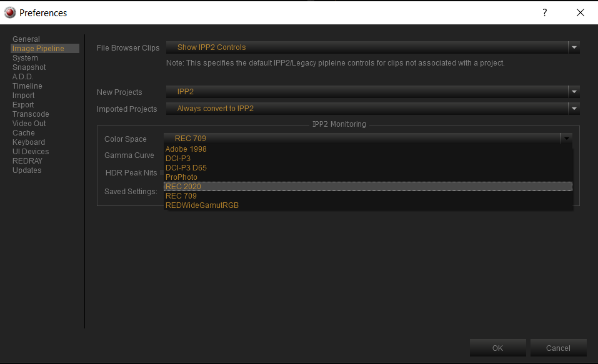This screenshot has width=598, height=364.
Task: Expand the Imported Projects dropdown arrow
Action: point(574,109)
